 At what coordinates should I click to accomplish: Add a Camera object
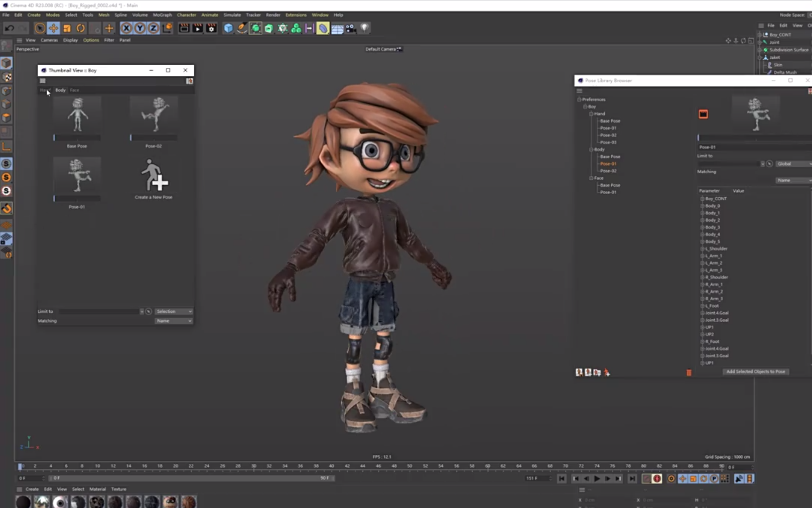click(350, 28)
